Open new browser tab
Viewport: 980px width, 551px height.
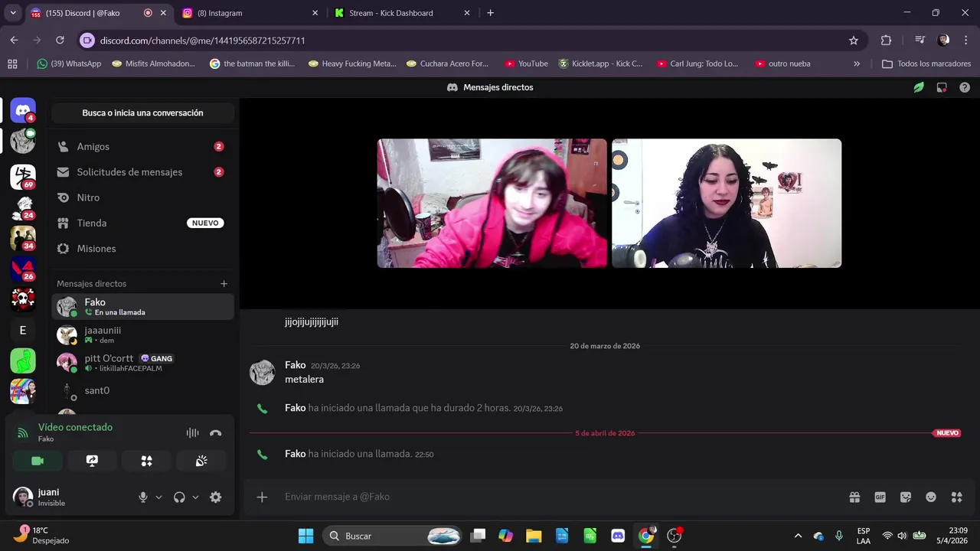(491, 13)
